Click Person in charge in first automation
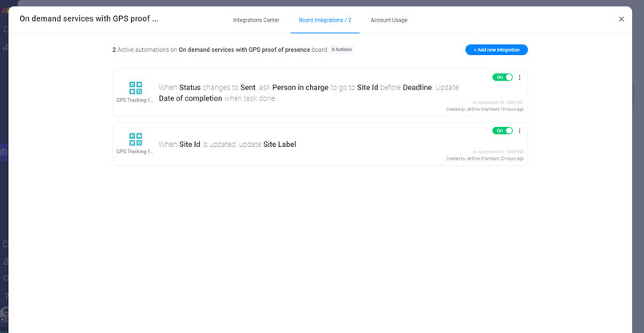The height and width of the screenshot is (333, 644). pyautogui.click(x=300, y=88)
